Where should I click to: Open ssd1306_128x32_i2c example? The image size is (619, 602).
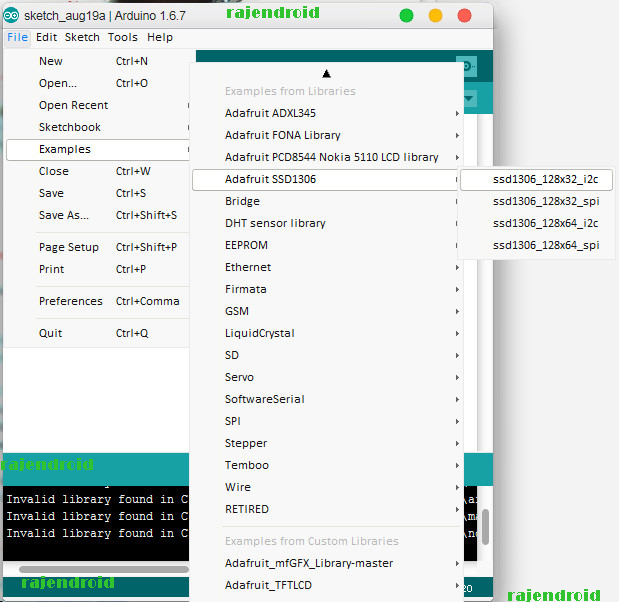point(536,180)
